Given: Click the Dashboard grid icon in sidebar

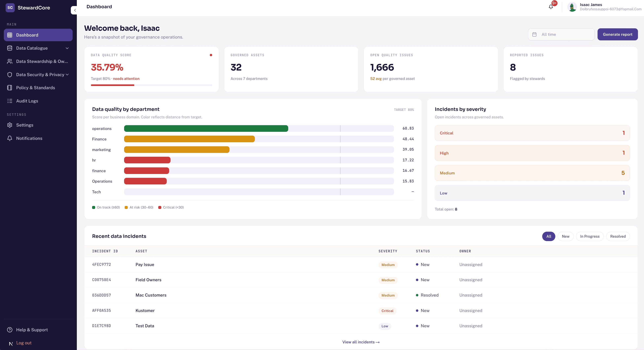Looking at the screenshot, I should click(x=10, y=35).
